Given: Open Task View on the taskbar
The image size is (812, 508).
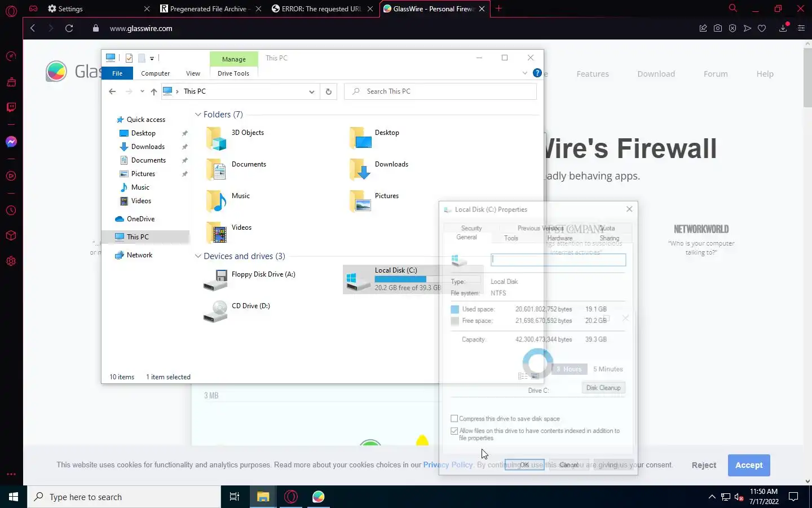Looking at the screenshot, I should click(x=235, y=497).
